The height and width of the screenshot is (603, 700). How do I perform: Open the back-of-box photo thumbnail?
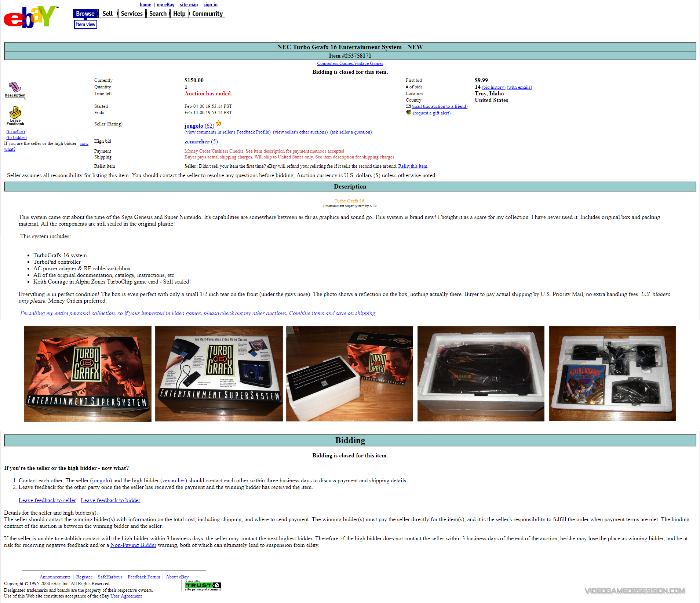219,374
